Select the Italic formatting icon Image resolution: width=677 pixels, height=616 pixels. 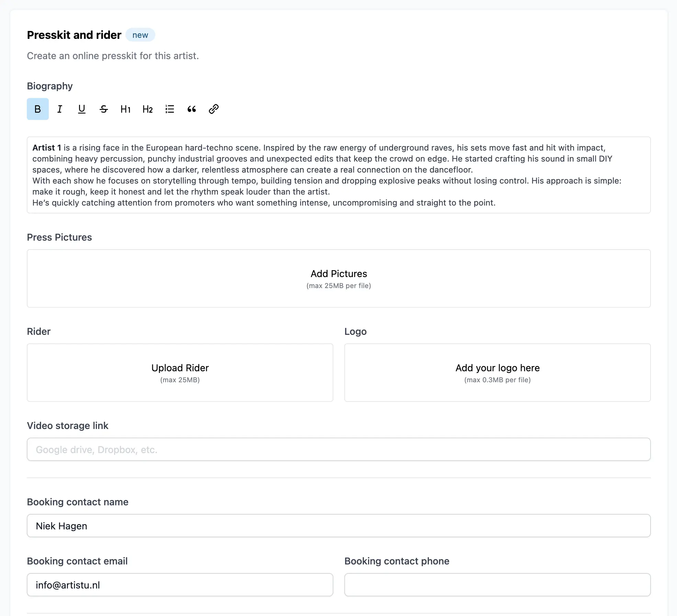click(59, 109)
